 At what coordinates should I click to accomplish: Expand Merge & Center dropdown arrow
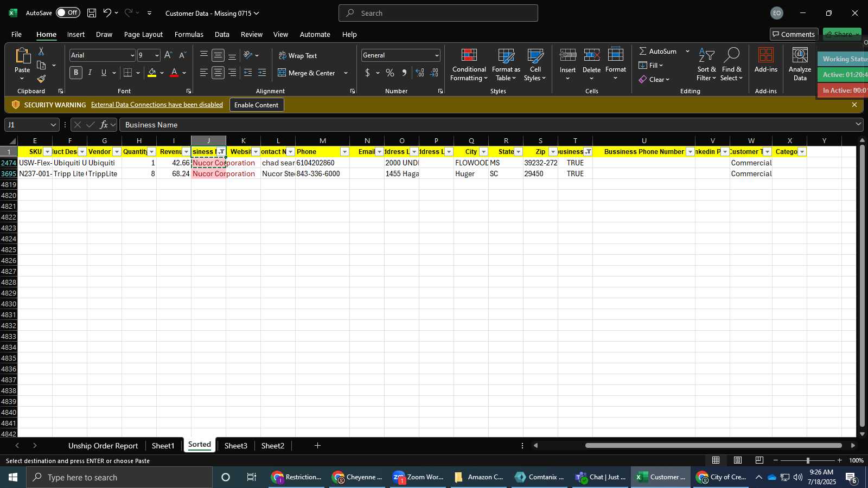346,73
